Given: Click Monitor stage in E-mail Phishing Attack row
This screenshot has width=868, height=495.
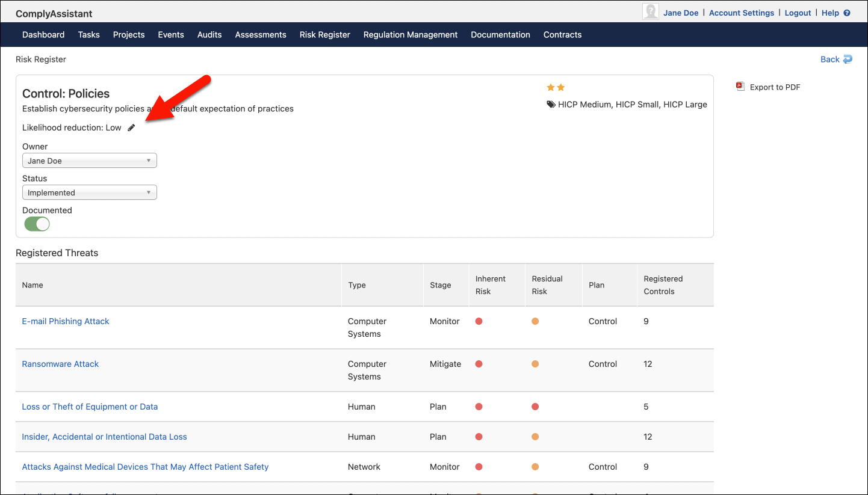Looking at the screenshot, I should point(445,321).
